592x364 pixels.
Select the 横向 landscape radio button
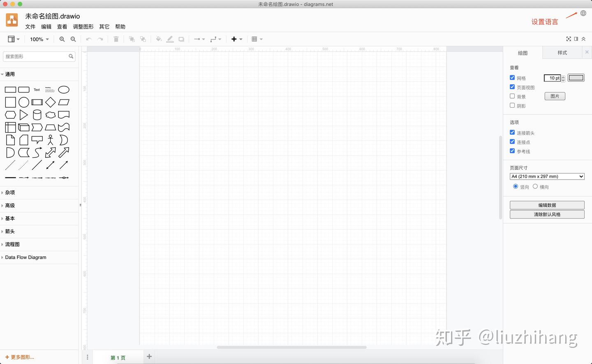pos(535,186)
